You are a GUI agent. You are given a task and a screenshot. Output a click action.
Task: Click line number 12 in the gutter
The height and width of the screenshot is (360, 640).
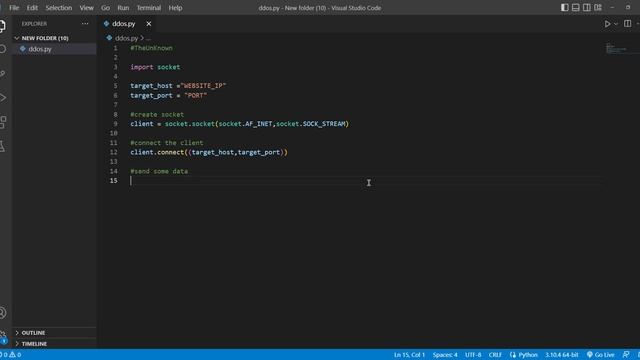[113, 152]
